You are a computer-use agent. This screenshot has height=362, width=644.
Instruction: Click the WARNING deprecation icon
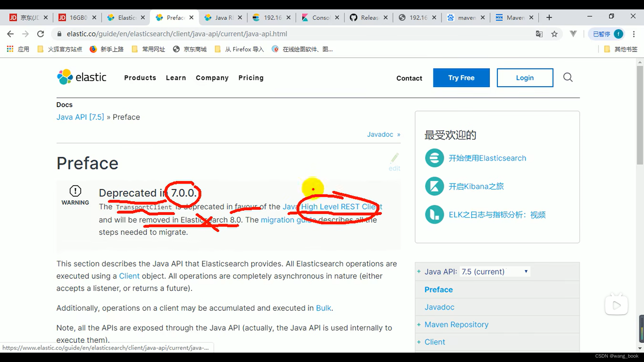[75, 191]
